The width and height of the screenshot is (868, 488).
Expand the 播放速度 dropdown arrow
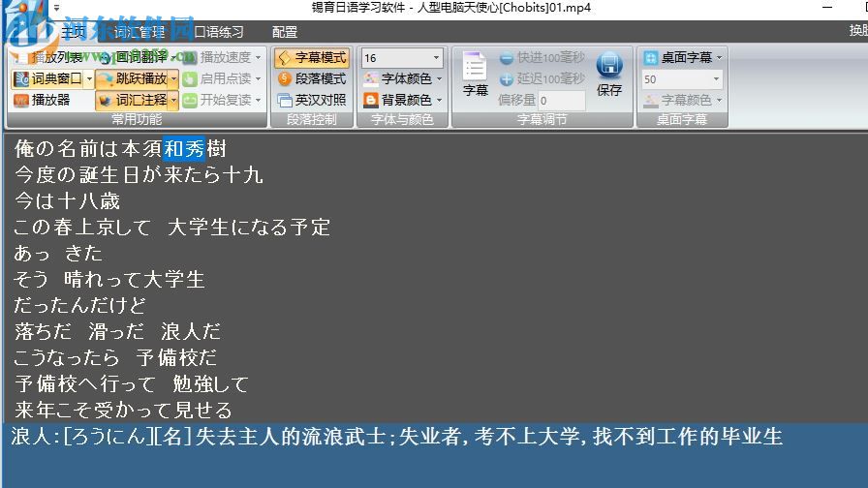(258, 57)
